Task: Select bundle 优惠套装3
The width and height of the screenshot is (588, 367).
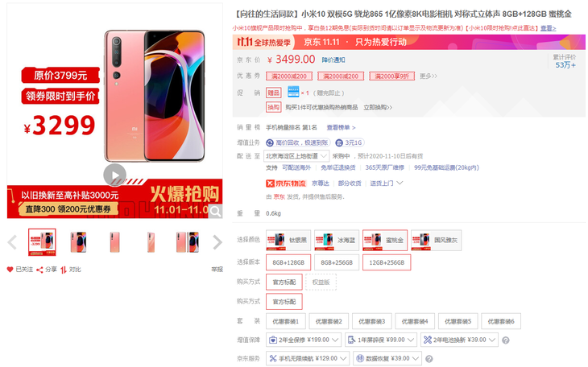Action: point(371,321)
